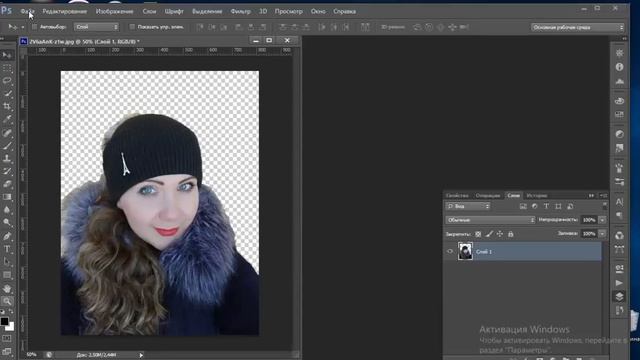Image resolution: width=640 pixels, height=360 pixels.
Task: Select the Crop tool
Action: (7, 106)
